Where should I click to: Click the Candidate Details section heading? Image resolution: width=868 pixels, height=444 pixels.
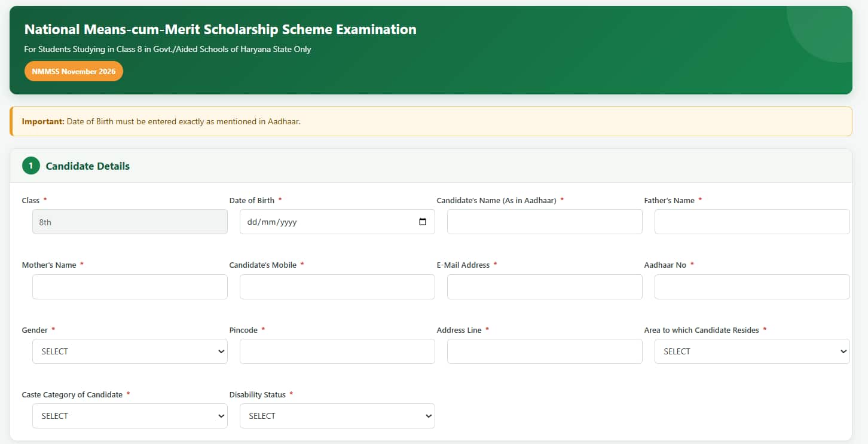click(x=88, y=166)
